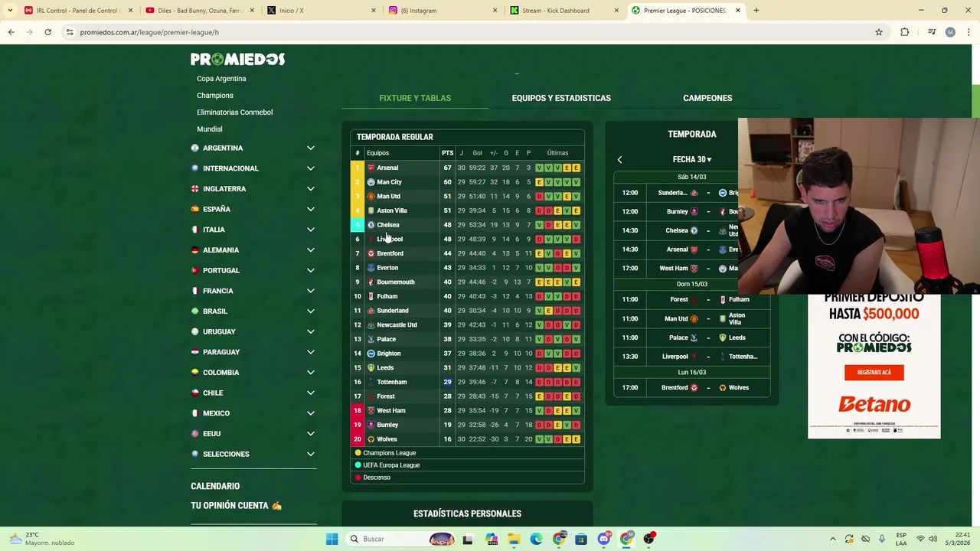The image size is (980, 551).
Task: Click the PTS column header
Action: coord(447,153)
